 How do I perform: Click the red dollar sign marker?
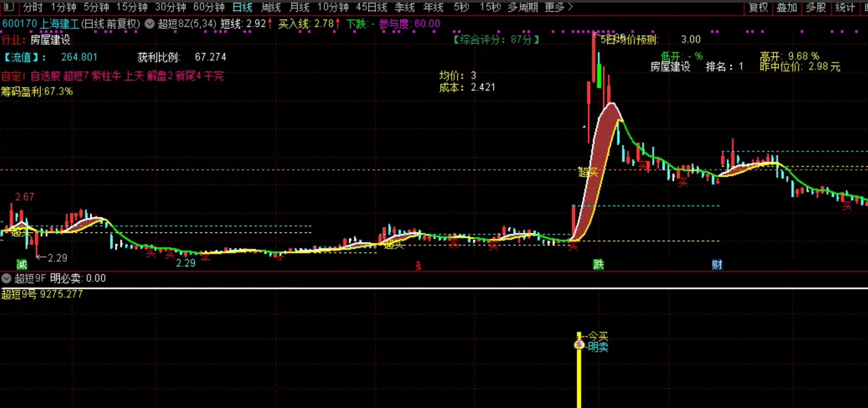418,266
